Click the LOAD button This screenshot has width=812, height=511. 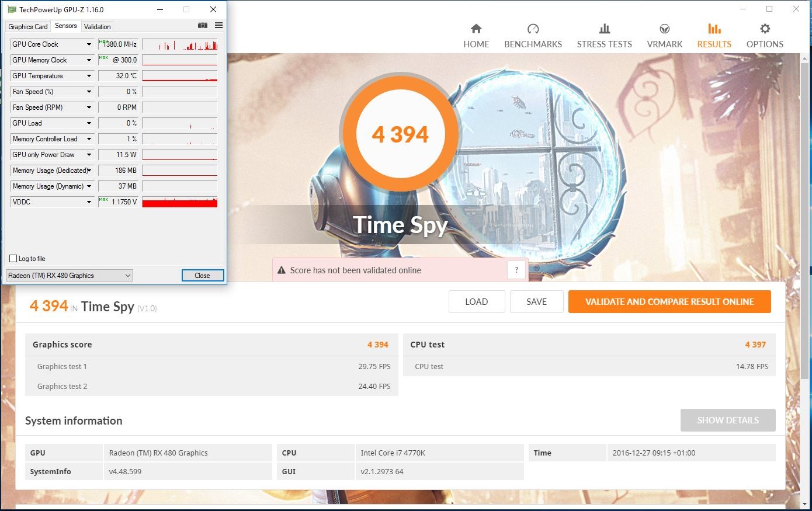click(476, 302)
